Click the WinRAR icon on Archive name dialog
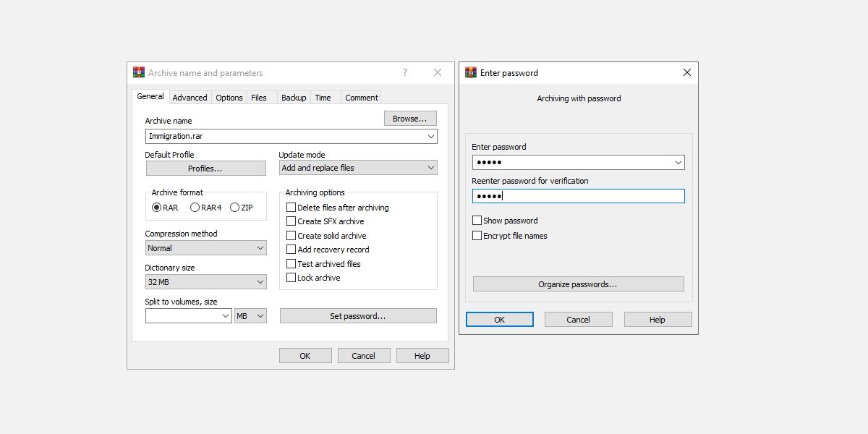The width and height of the screenshot is (868, 434). 137,72
